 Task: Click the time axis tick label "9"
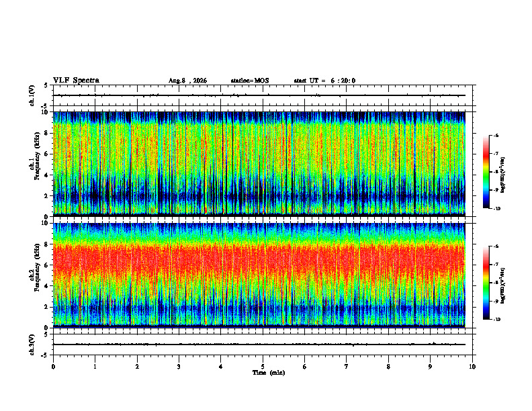[x=430, y=367]
